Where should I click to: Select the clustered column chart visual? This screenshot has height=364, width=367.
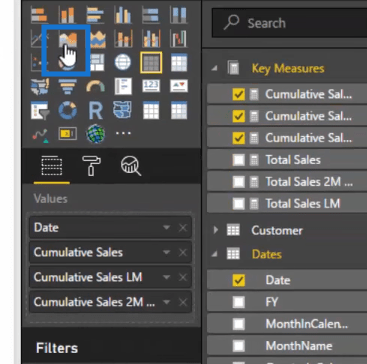coord(123,15)
